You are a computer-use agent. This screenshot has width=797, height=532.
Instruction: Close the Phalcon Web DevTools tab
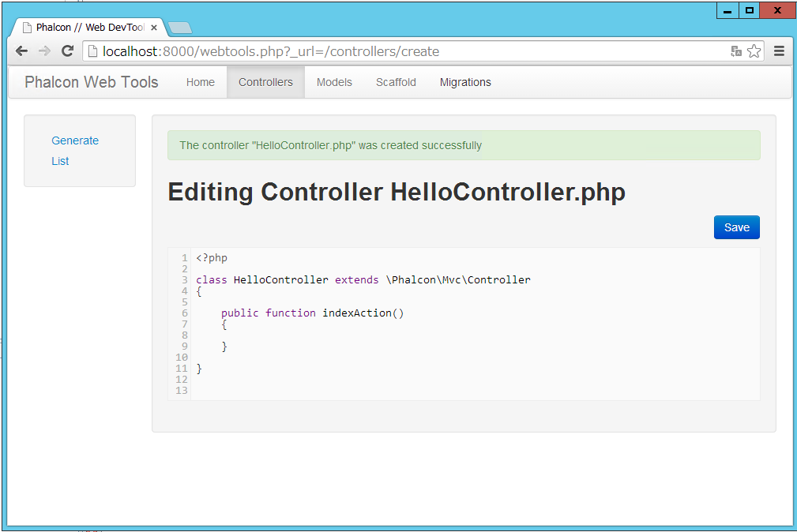pos(154,28)
